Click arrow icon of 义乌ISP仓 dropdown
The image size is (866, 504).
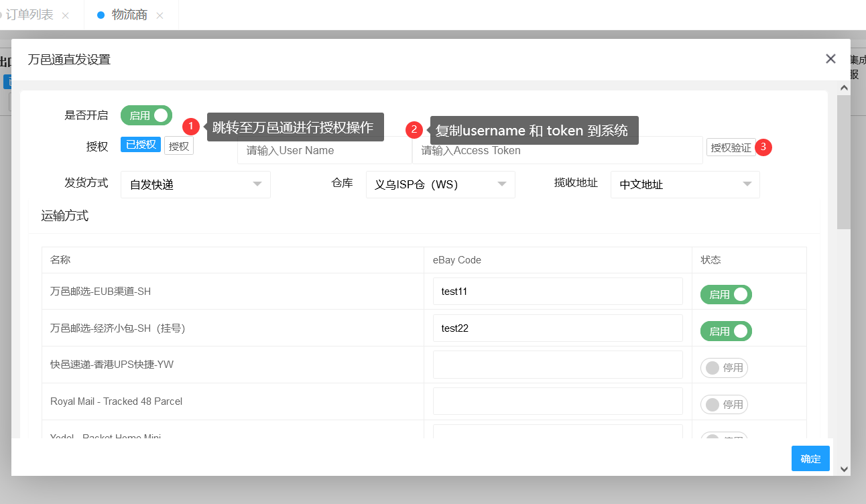pyautogui.click(x=502, y=184)
